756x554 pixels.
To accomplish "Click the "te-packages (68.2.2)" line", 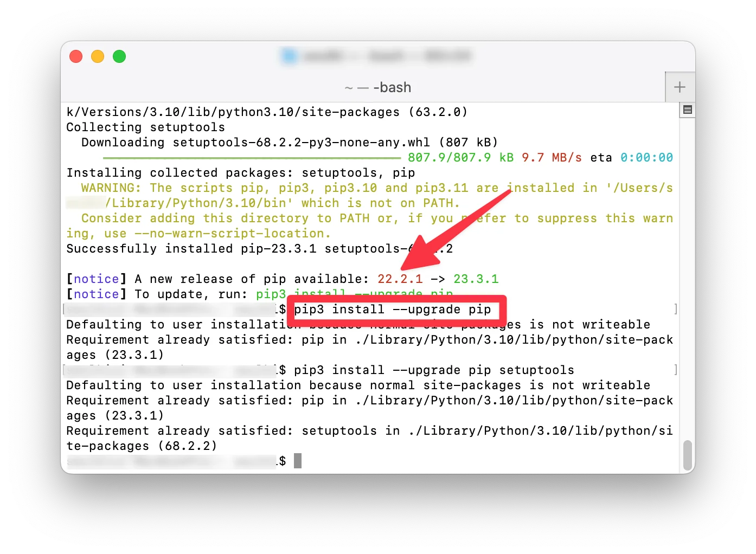I will 142,446.
